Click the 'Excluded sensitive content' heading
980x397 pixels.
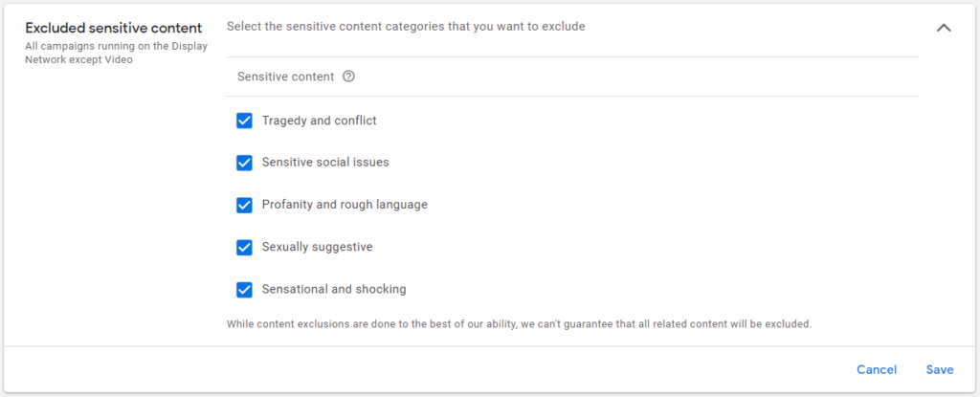coord(114,28)
